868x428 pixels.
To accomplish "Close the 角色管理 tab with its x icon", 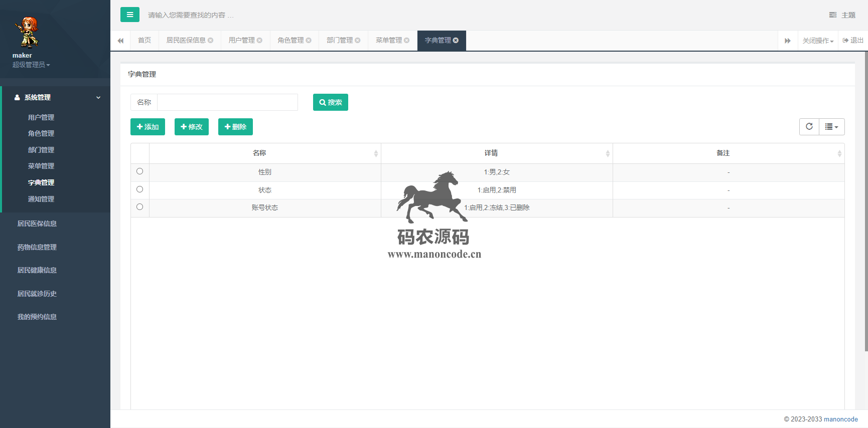I will coord(309,41).
